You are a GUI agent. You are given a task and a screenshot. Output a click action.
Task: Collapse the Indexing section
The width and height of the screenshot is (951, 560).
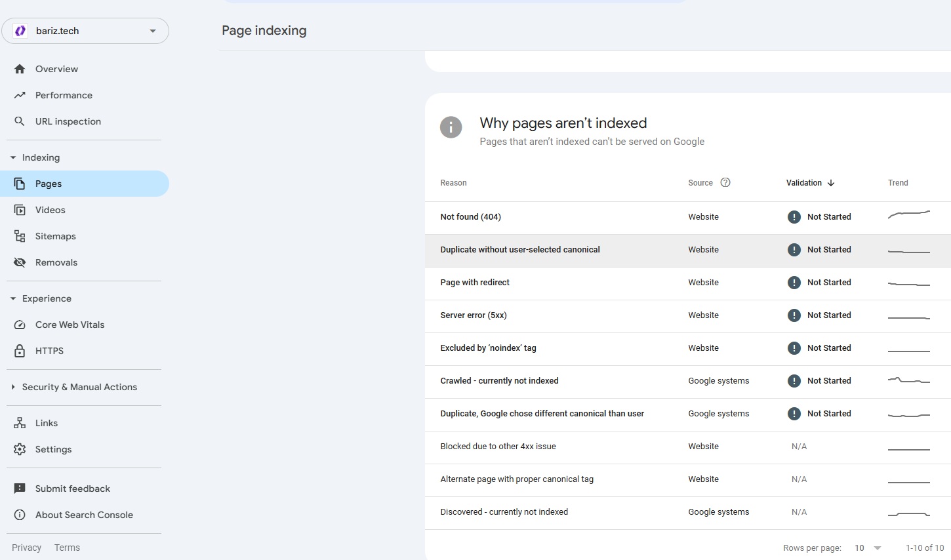13,157
